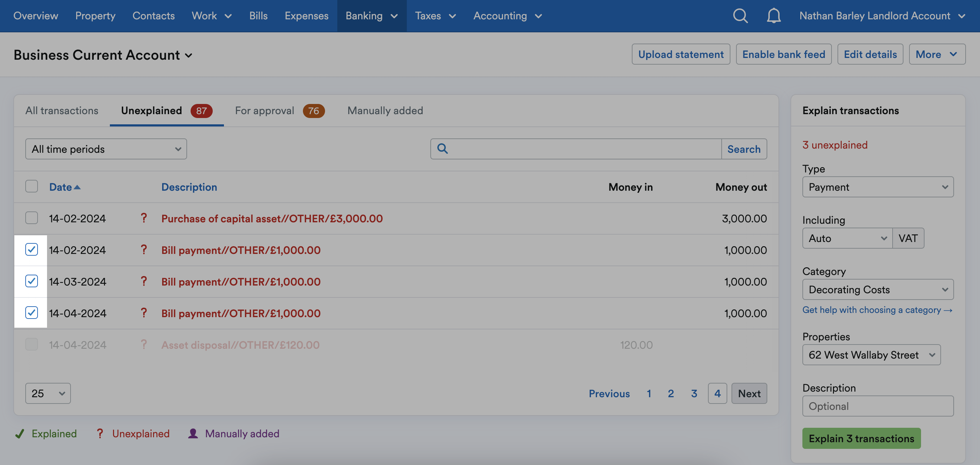Open the 14-03-2024 Bill payment transaction link

(x=241, y=282)
